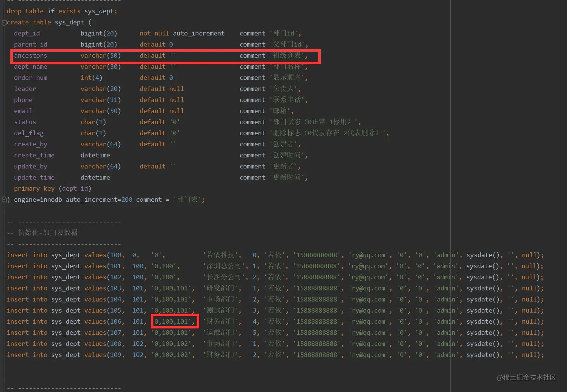This screenshot has width=567, height=392.
Task: Click the 'int(4)' type of order_num
Action: [x=92, y=78]
